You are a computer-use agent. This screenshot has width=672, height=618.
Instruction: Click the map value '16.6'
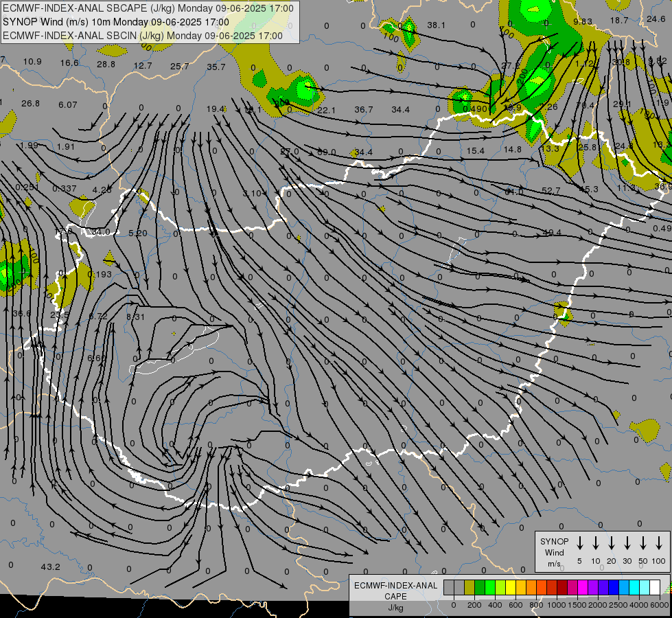coord(69,62)
